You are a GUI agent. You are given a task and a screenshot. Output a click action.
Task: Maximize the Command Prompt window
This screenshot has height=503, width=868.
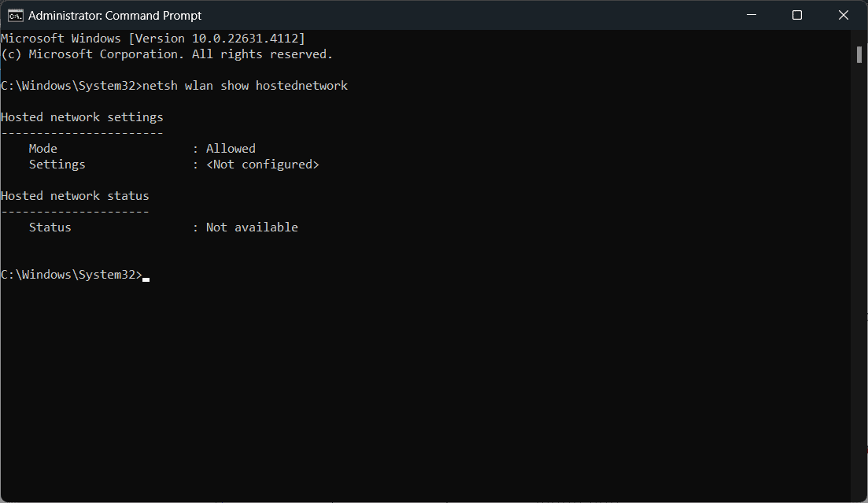pos(797,15)
